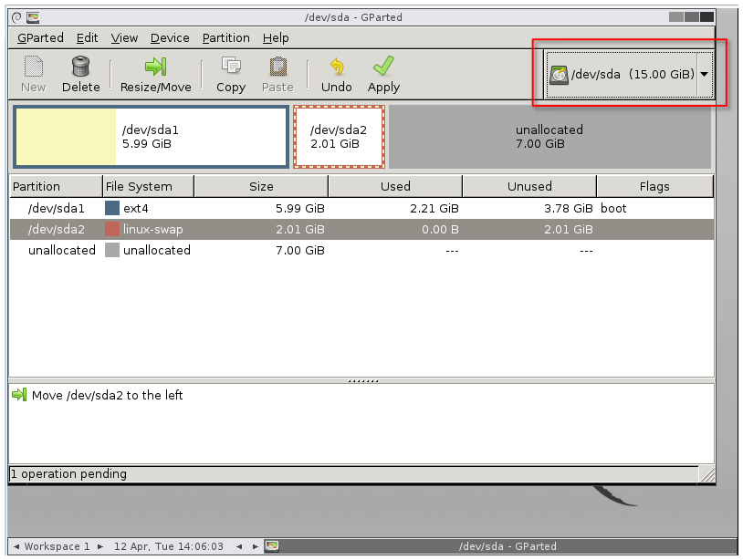Click the boot flag cell
The width and height of the screenshot is (743, 560).
613,208
